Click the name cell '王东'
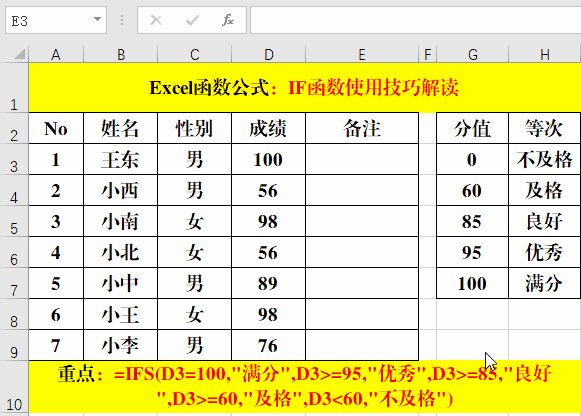Image resolution: width=581 pixels, height=416 pixels. pyautogui.click(x=121, y=159)
